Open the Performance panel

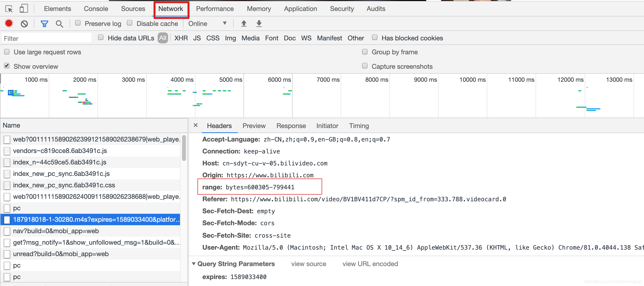215,8
